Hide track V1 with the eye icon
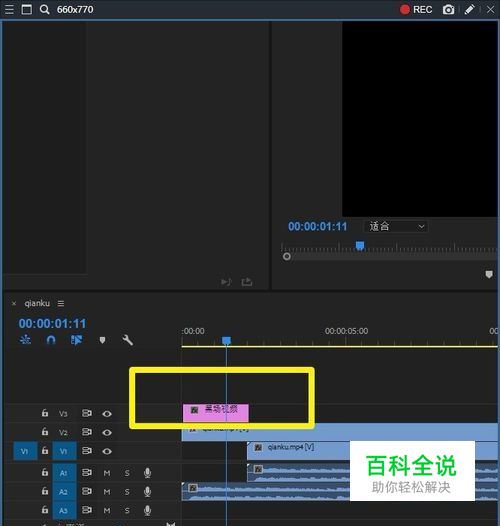 coord(107,451)
